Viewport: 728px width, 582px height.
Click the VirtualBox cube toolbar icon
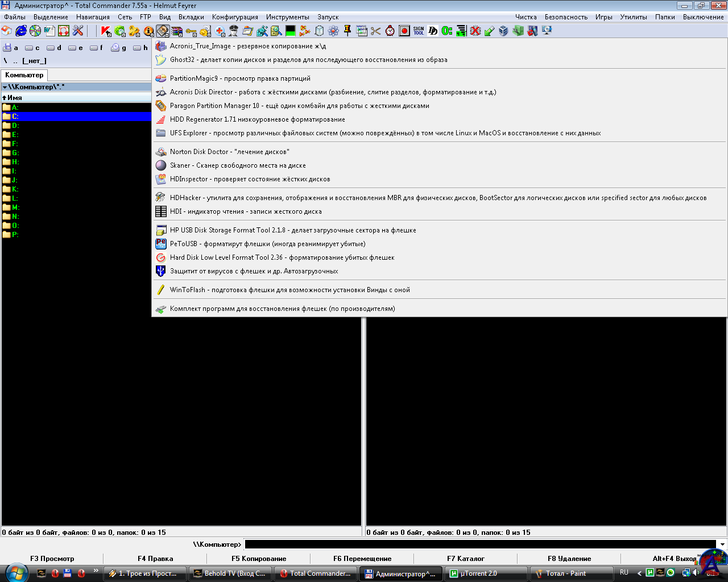(x=504, y=31)
